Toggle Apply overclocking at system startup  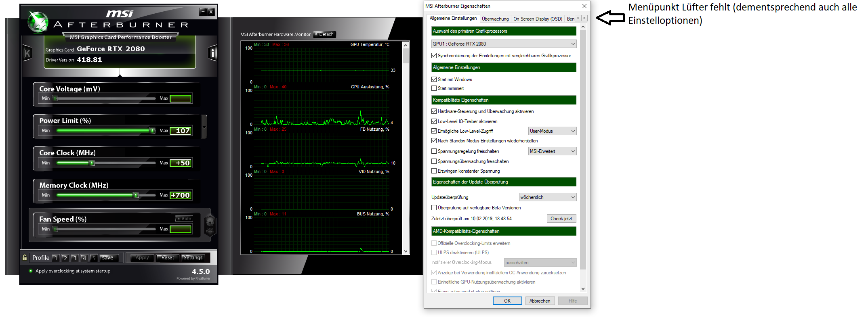click(x=69, y=271)
